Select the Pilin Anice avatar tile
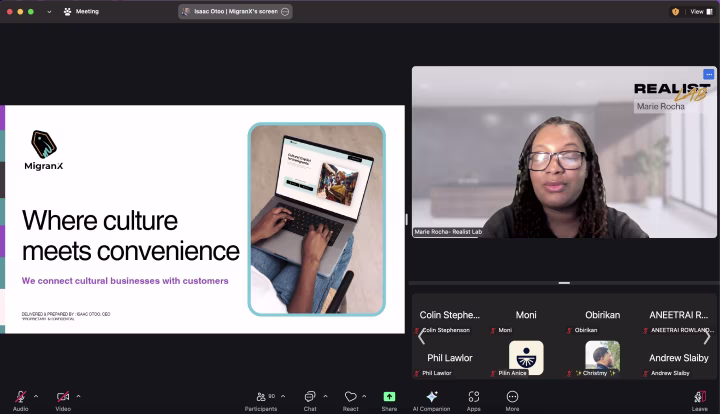Screen dimensions: 720x414 (x=526, y=358)
